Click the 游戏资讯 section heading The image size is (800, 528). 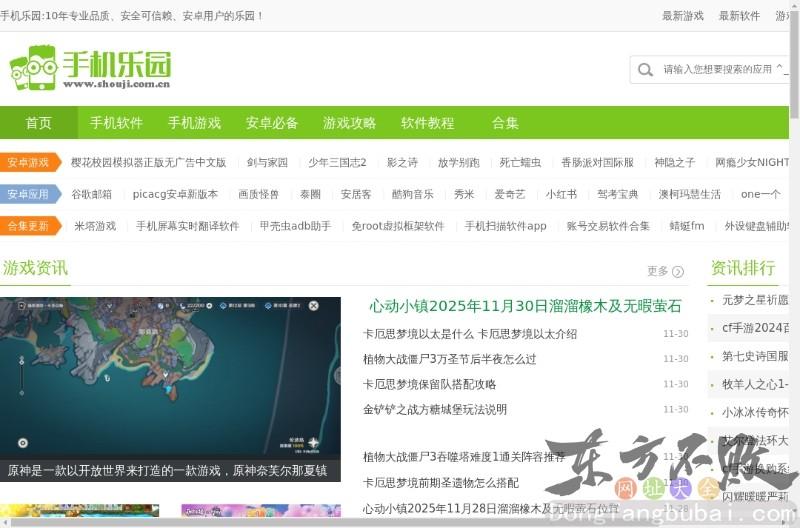pyautogui.click(x=35, y=268)
